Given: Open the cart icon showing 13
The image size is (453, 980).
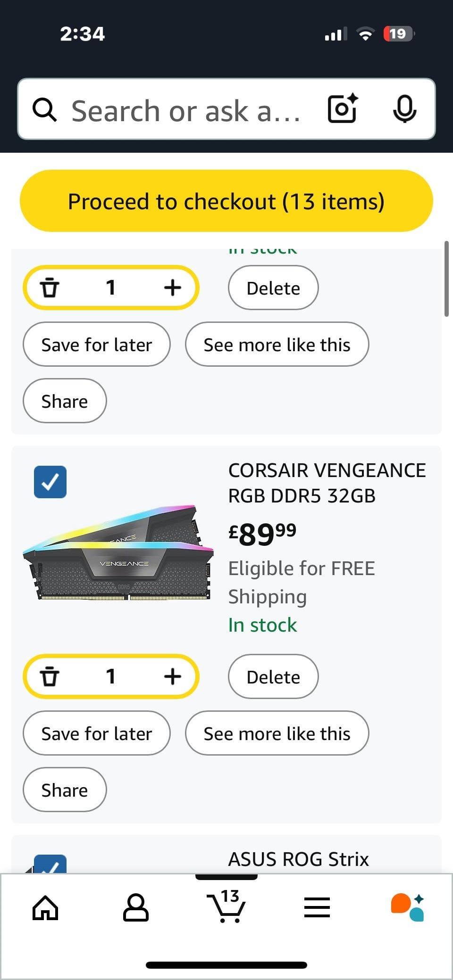Looking at the screenshot, I should pyautogui.click(x=226, y=906).
